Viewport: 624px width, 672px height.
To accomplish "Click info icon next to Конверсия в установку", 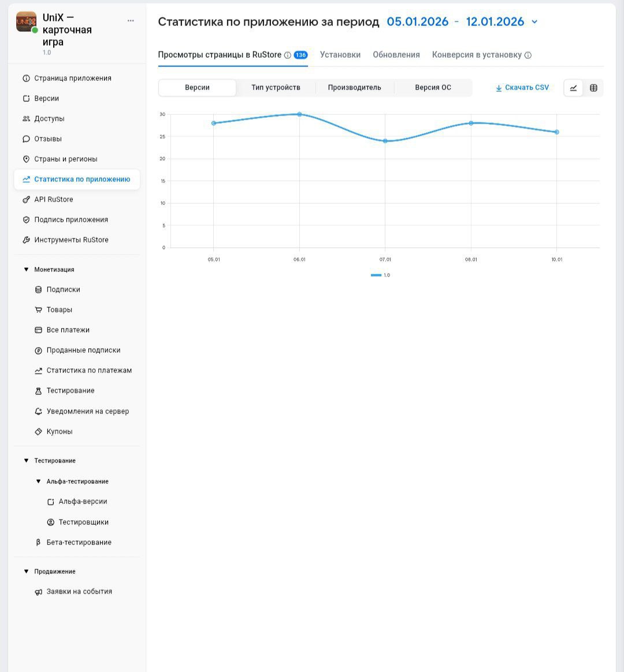I will tap(528, 55).
